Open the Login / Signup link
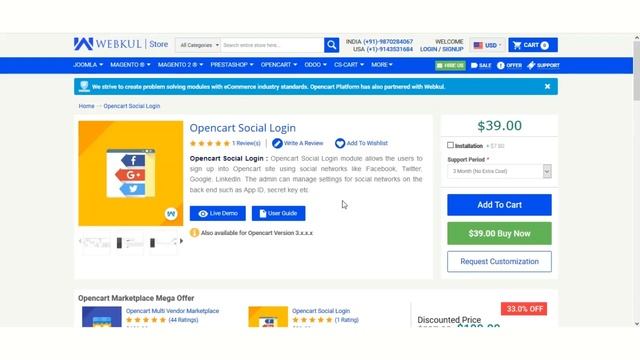 442,49
